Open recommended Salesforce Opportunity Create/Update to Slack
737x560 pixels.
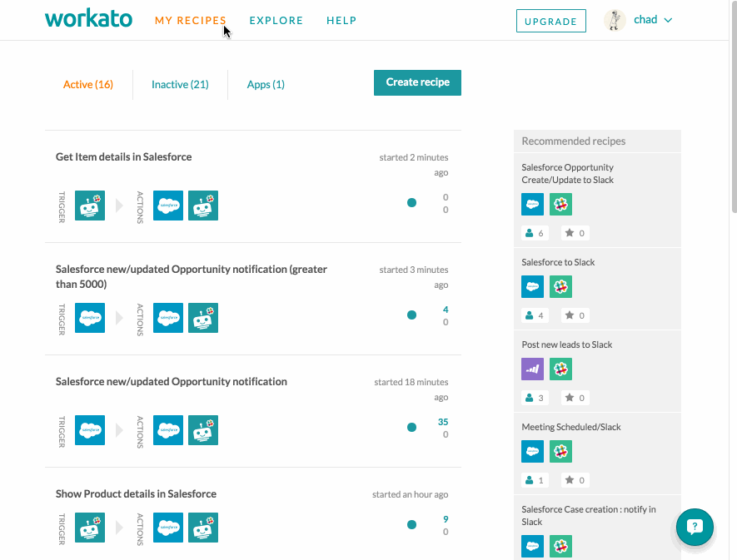click(x=568, y=173)
